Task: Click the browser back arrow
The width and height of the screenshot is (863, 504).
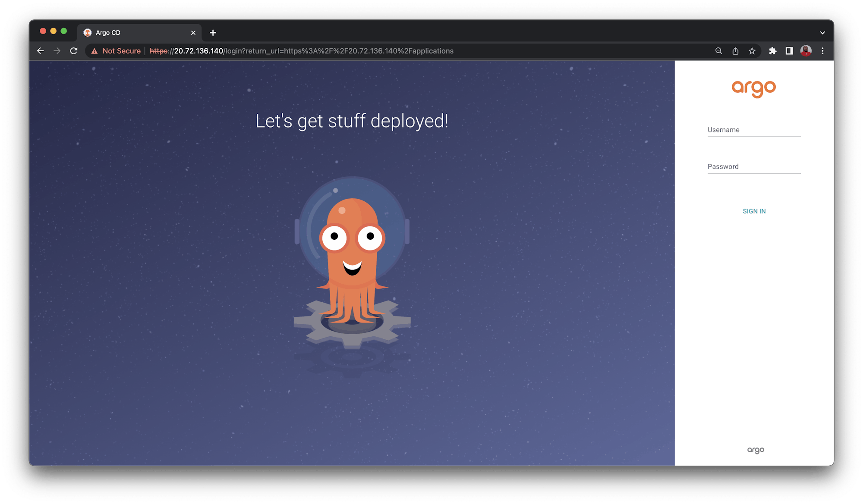Action: (41, 51)
